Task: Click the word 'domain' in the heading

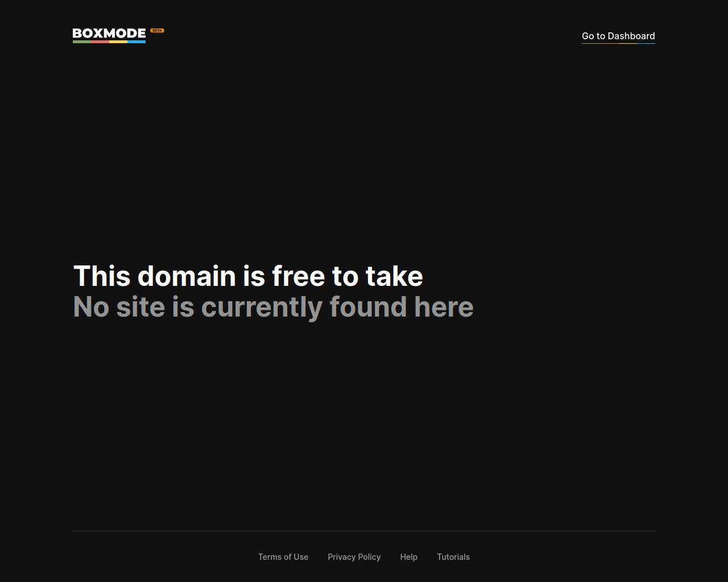Action: [x=187, y=276]
